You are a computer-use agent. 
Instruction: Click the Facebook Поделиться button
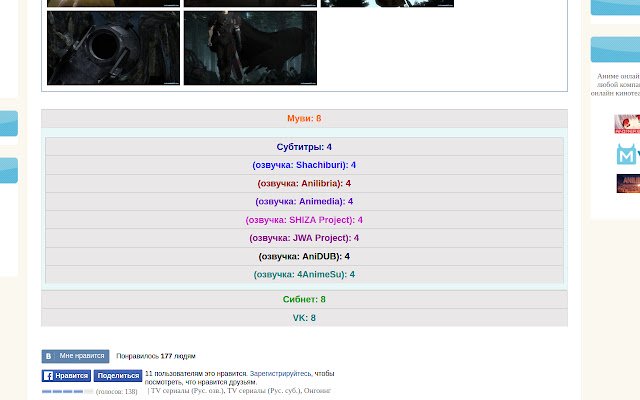pyautogui.click(x=118, y=376)
